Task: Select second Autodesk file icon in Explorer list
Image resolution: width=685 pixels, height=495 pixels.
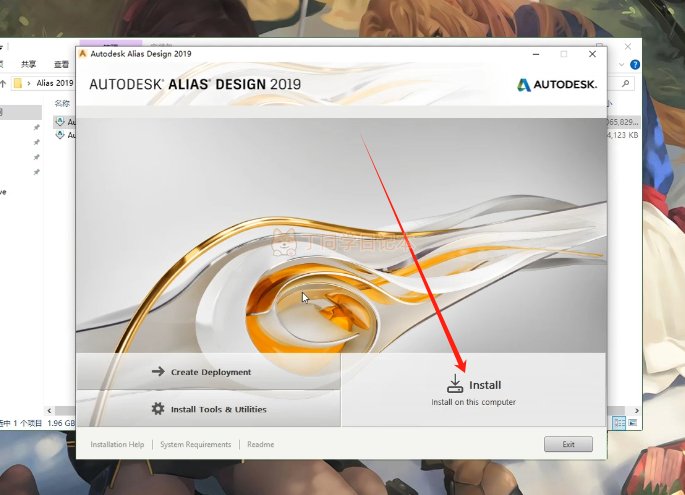Action: (60, 135)
